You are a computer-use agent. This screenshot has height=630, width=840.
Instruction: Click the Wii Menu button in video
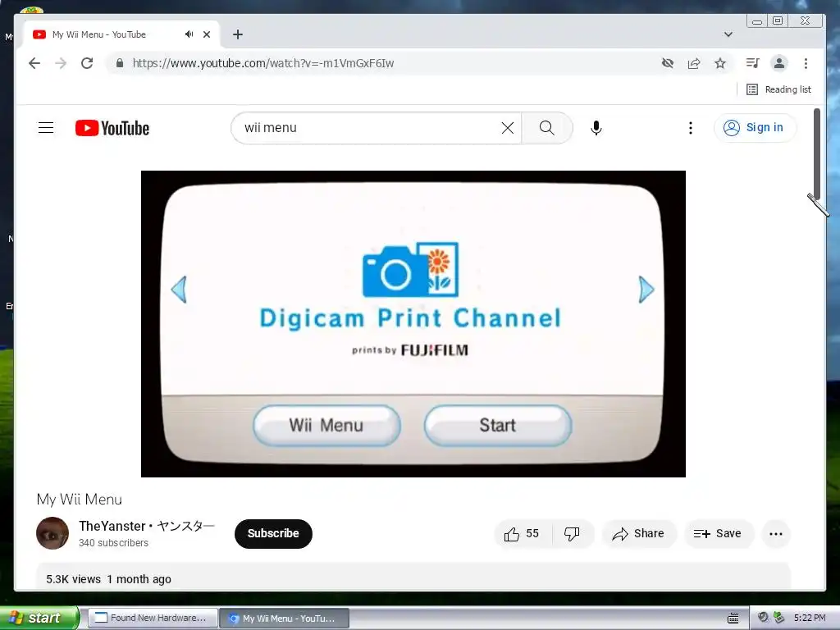(326, 426)
